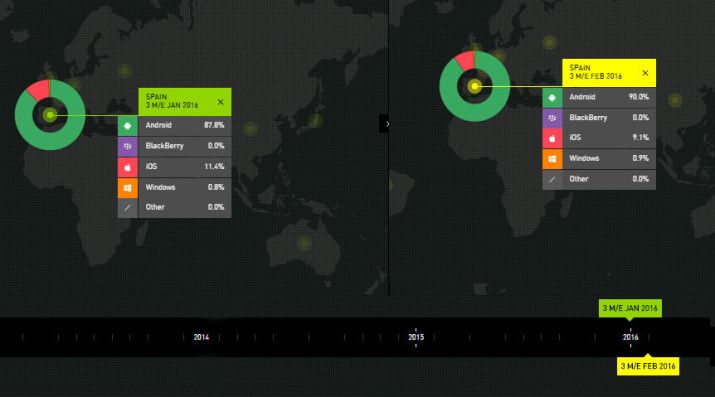Click iOS apple icon in Feb 2016 panel
This screenshot has width=715, height=397.
(x=552, y=139)
